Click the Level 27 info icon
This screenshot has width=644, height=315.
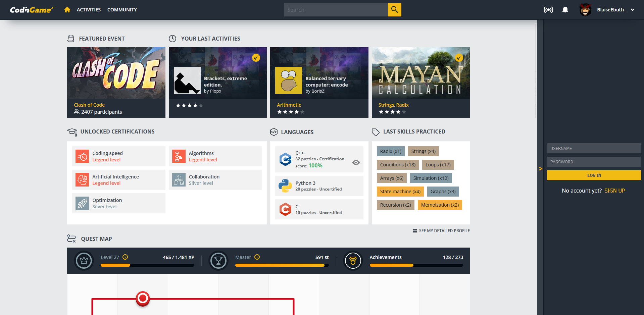coord(125,257)
